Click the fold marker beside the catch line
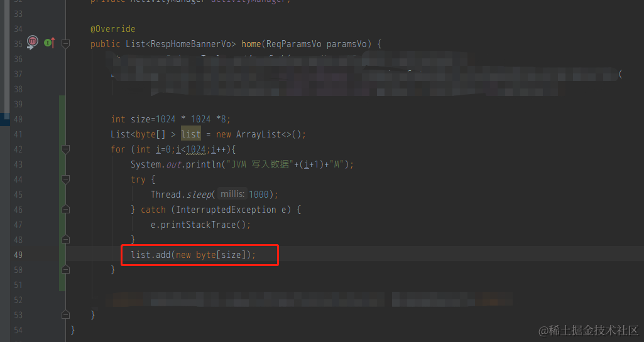This screenshot has width=644, height=342. [x=66, y=210]
